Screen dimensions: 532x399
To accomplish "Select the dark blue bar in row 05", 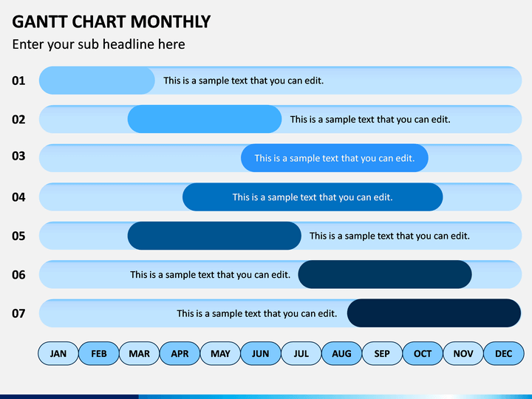I will coord(214,236).
